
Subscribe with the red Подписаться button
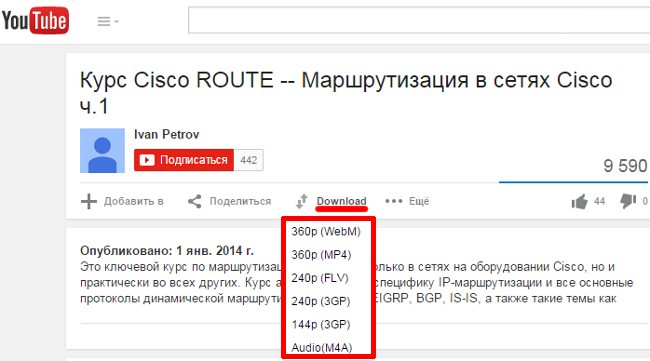(x=184, y=160)
